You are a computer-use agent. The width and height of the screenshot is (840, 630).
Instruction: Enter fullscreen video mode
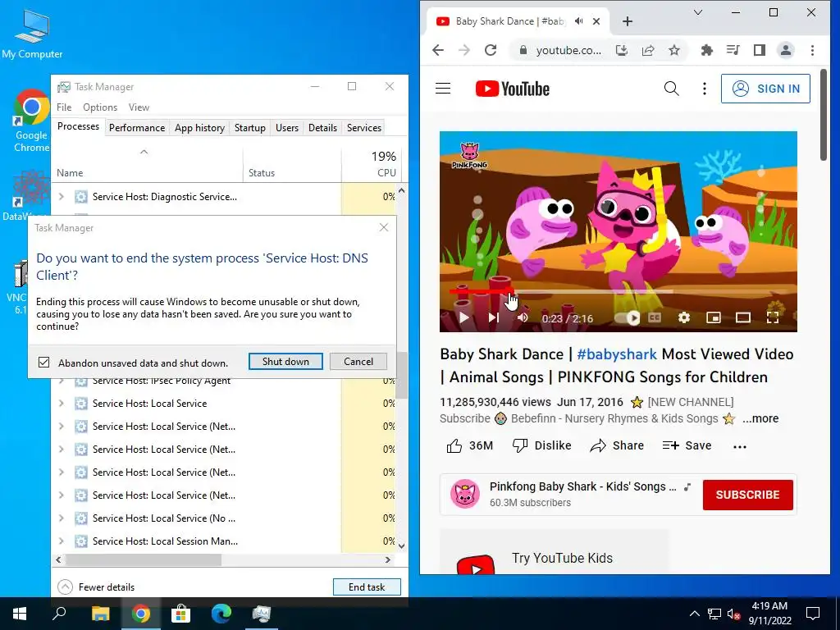773,317
